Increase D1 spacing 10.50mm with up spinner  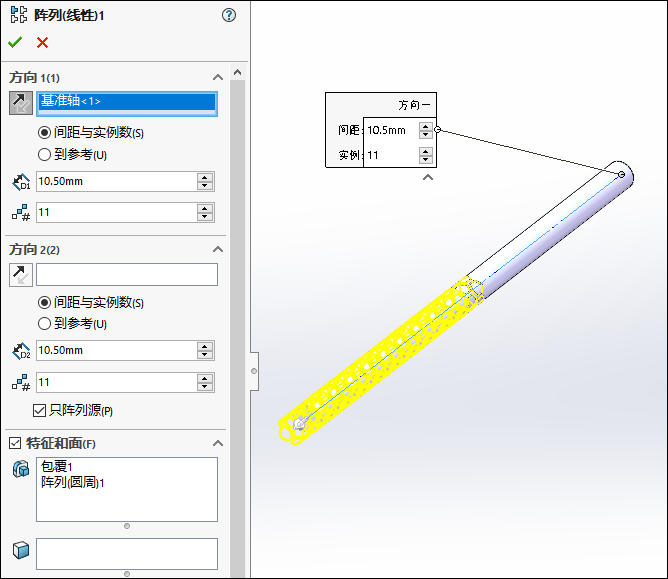pyautogui.click(x=205, y=177)
